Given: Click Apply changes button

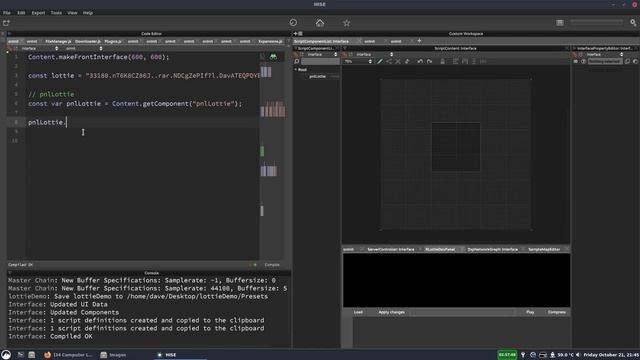Looking at the screenshot, I should tap(391, 312).
